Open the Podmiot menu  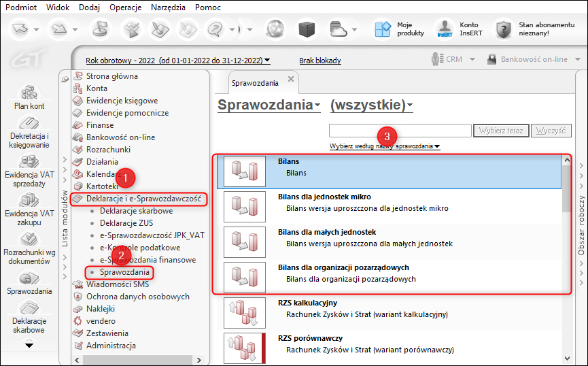coord(21,7)
